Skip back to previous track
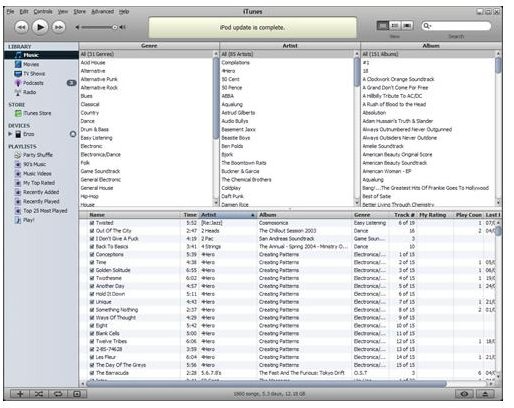 (21, 27)
